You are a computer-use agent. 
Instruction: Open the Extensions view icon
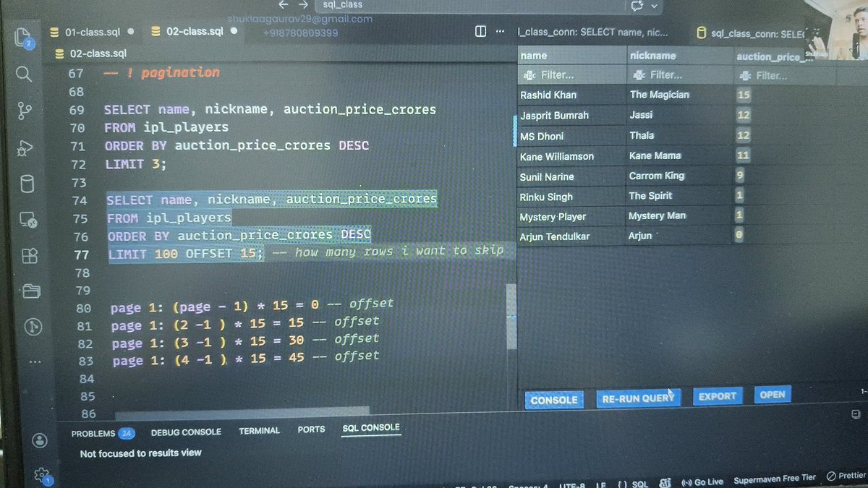tap(30, 256)
